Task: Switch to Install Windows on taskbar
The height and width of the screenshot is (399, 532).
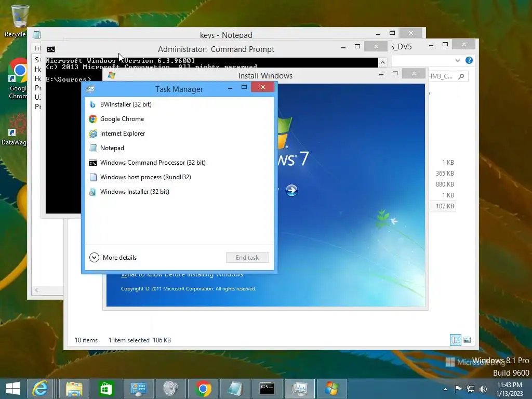Action: point(332,389)
